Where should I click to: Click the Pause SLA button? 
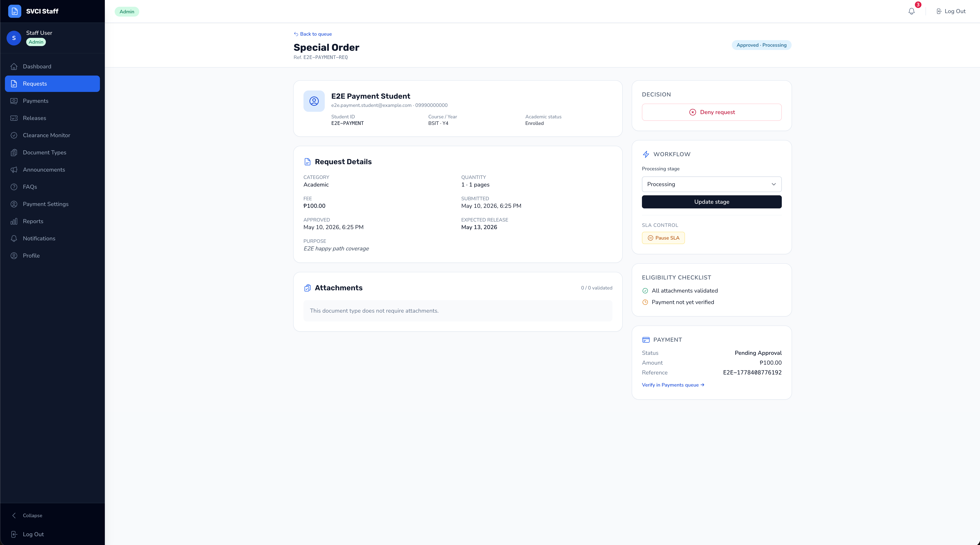663,238
